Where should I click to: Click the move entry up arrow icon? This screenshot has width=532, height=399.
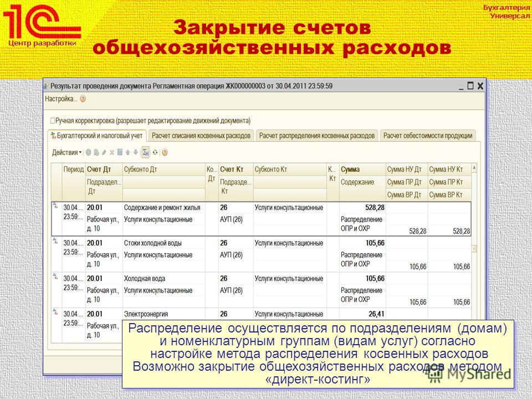(127, 153)
